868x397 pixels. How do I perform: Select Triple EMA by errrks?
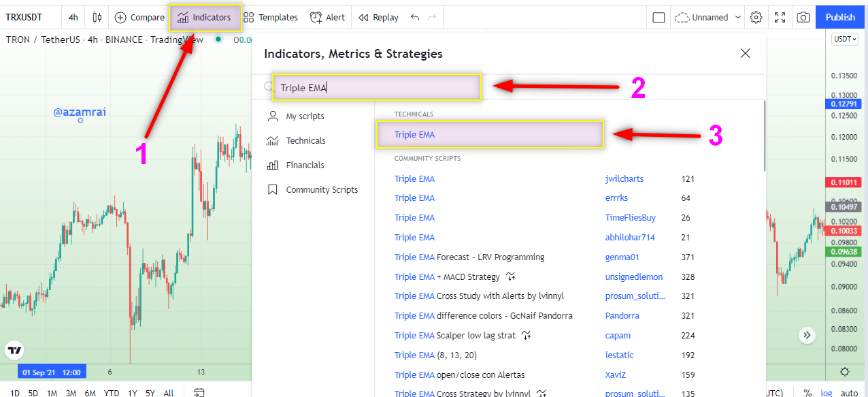click(414, 198)
